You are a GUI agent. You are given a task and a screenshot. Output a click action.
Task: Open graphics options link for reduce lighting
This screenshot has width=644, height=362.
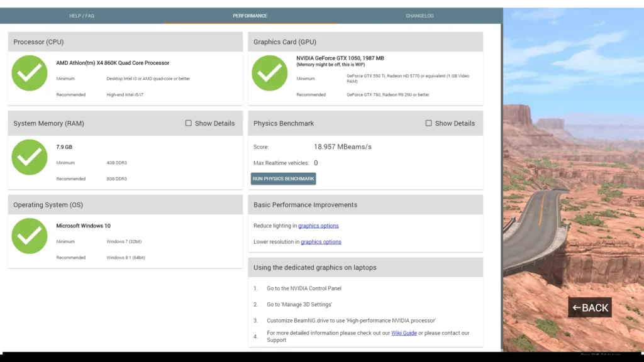(318, 226)
